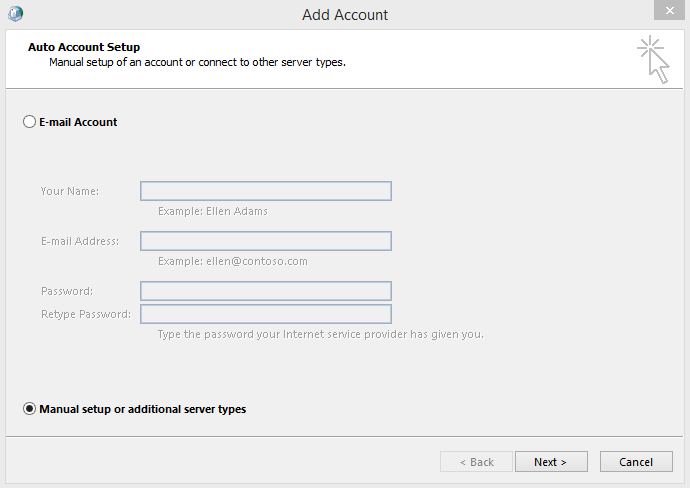Continue with the Next button
This screenshot has height=488, width=690.
[551, 462]
